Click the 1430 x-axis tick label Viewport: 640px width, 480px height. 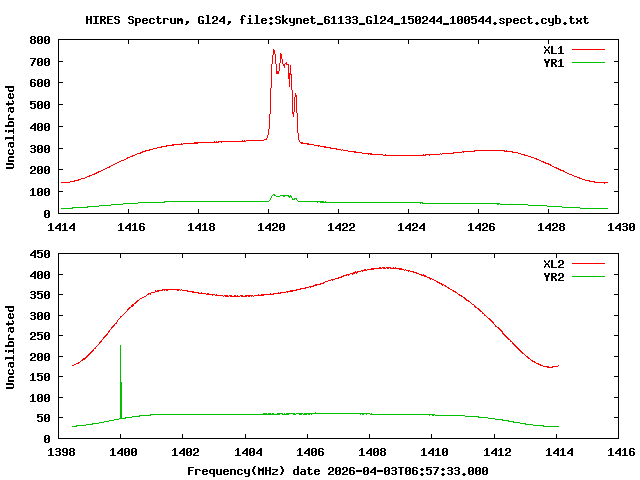(x=621, y=227)
